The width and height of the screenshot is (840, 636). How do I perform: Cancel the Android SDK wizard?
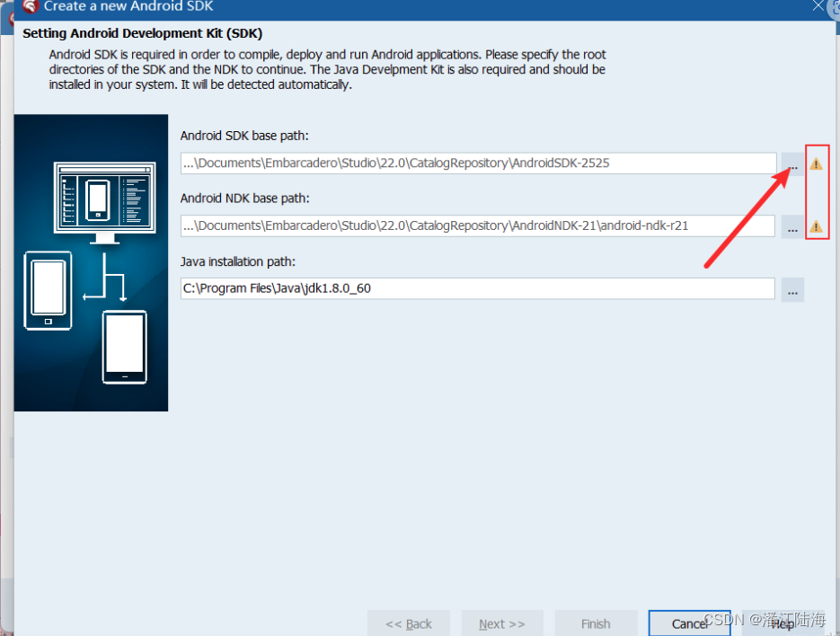689,623
